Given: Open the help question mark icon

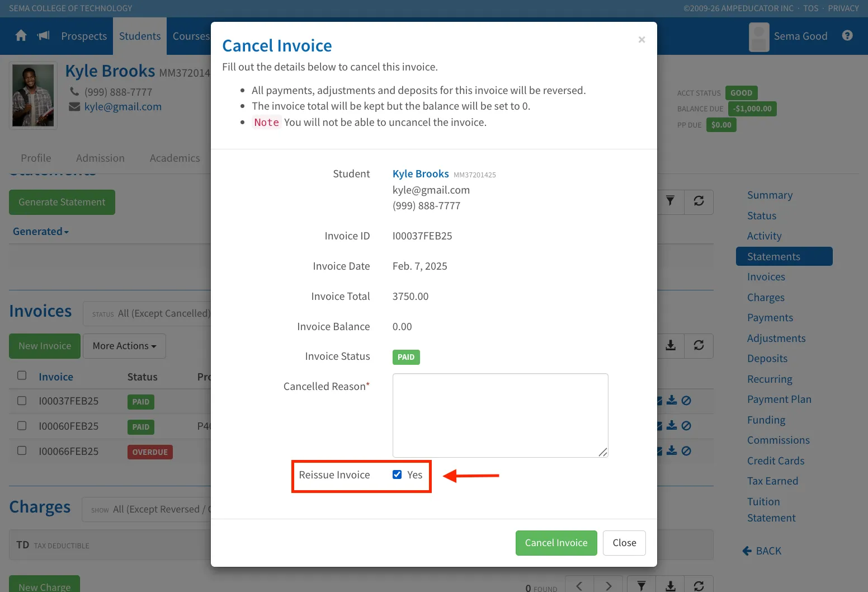Looking at the screenshot, I should [847, 36].
